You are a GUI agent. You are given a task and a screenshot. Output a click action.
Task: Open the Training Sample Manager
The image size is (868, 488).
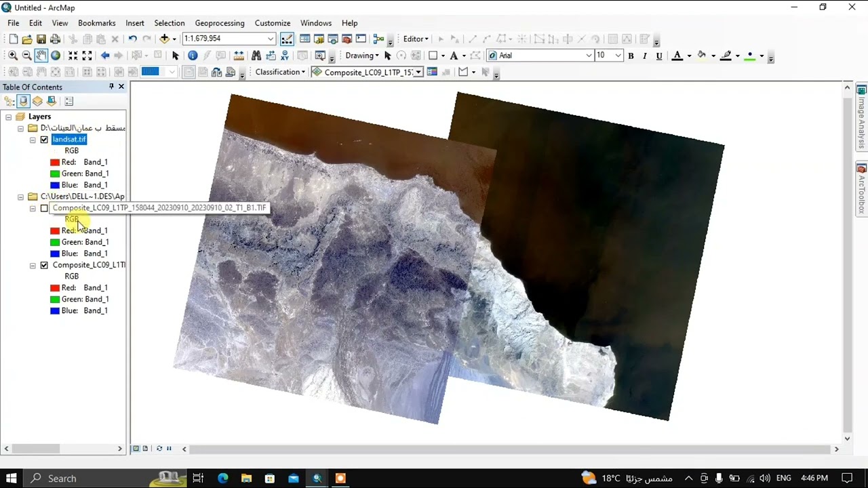(x=432, y=73)
